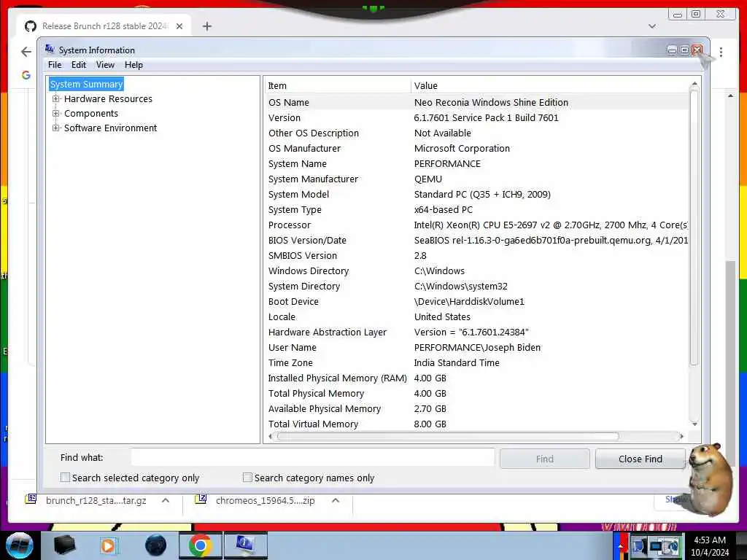Launch the media player taskbar icon
Viewport: 747px width, 560px height.
pos(109,545)
